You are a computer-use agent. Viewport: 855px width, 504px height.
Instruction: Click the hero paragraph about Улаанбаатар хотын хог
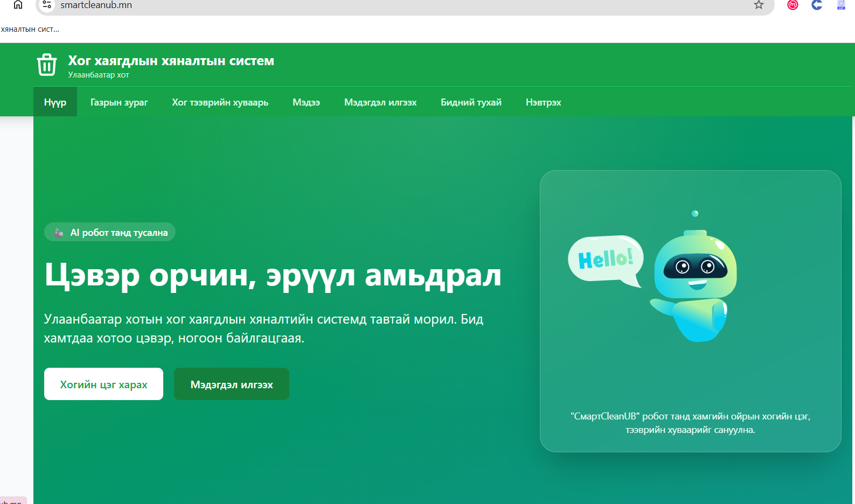(263, 328)
